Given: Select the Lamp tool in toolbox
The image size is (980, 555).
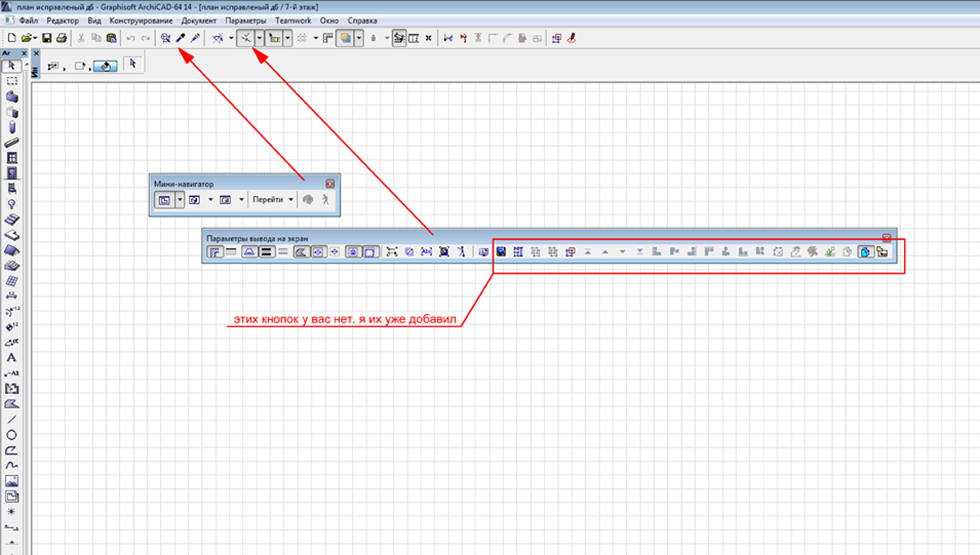Looking at the screenshot, I should coord(11,203).
